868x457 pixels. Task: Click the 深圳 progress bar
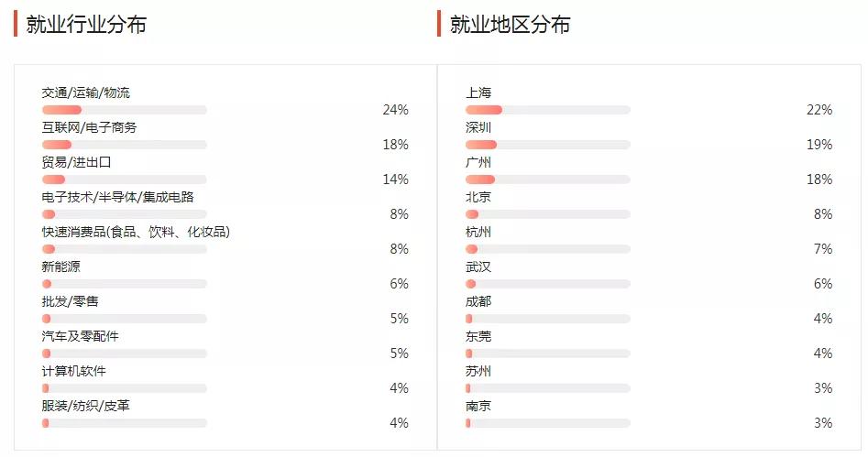(x=547, y=145)
